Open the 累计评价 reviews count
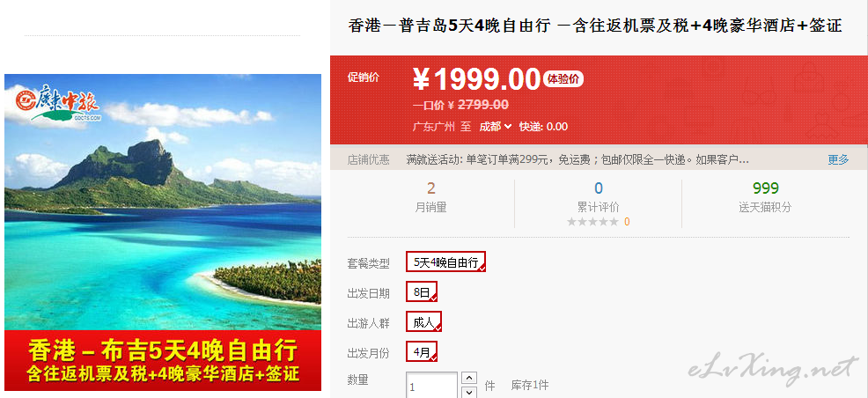The height and width of the screenshot is (398, 868). [x=598, y=197]
